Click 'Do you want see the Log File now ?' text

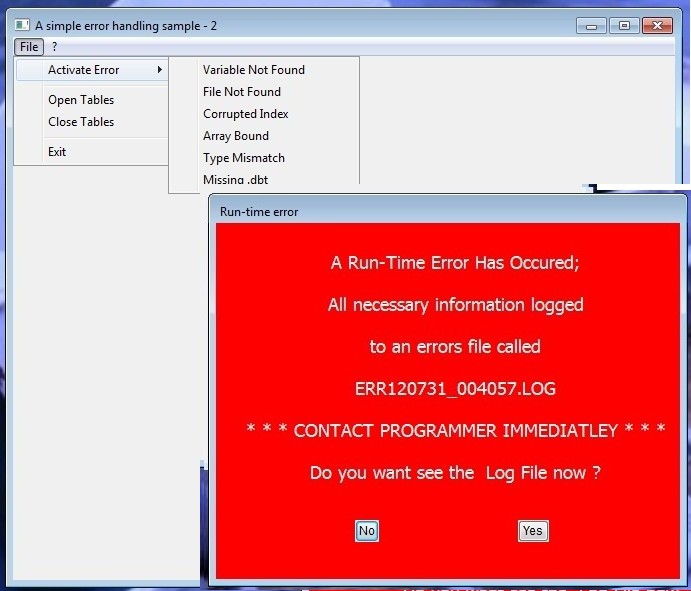tap(455, 473)
